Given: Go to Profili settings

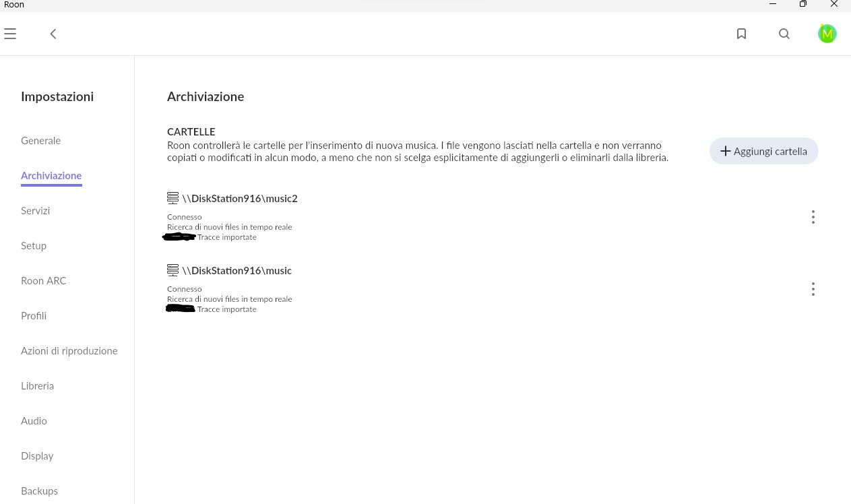Looking at the screenshot, I should (x=34, y=316).
